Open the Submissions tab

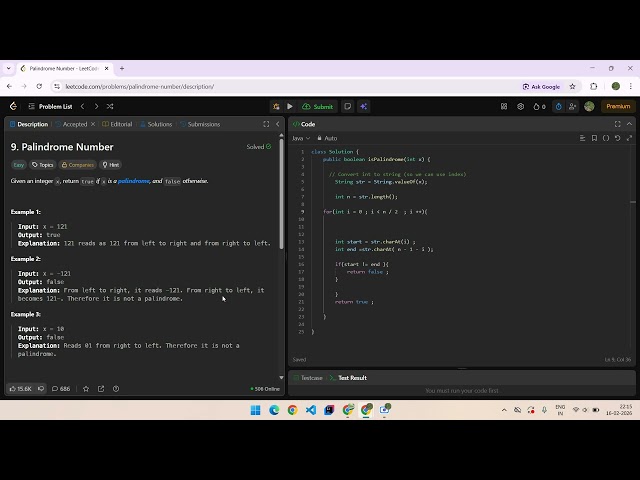tap(200, 124)
